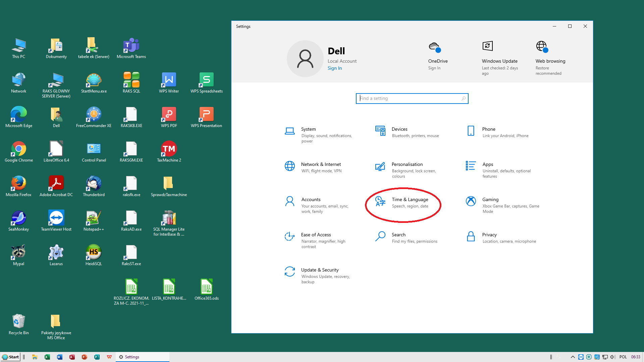Open TeamViewer from the system tray
The width and height of the screenshot is (644, 362).
[x=581, y=357]
